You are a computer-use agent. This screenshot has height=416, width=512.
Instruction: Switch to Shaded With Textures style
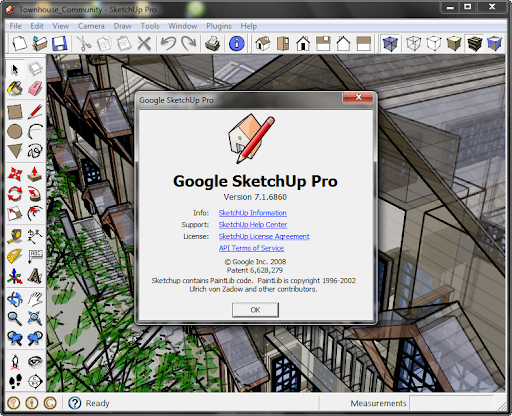pos(474,43)
